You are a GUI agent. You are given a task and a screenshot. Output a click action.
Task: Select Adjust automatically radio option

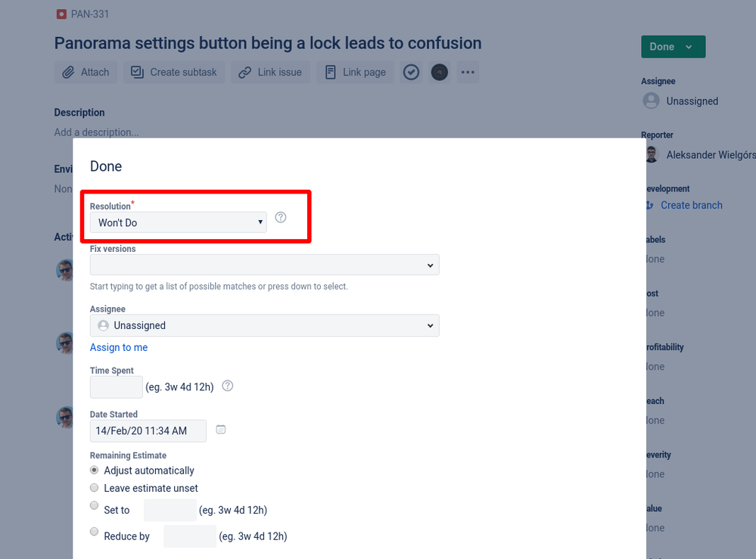94,470
